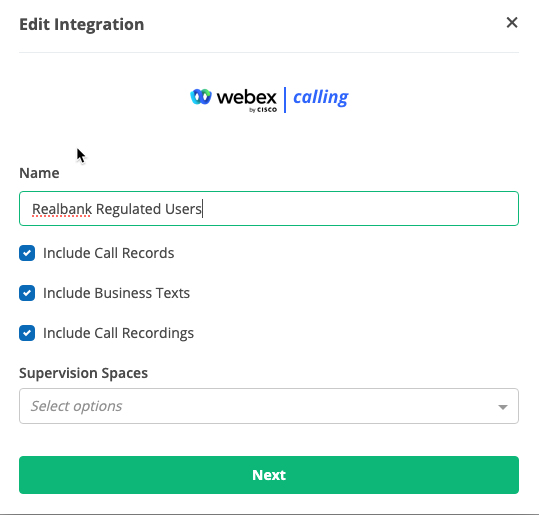Uncheck the Include Call Records checkbox
The width and height of the screenshot is (539, 515).
27,253
